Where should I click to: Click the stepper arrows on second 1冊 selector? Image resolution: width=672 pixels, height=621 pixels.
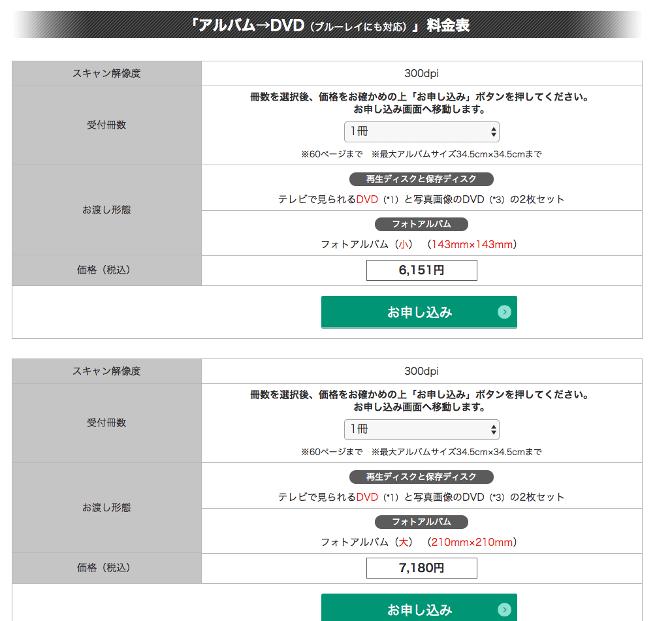point(494,430)
